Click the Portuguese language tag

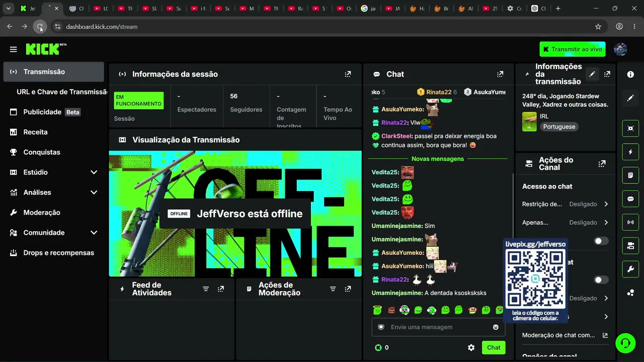[559, 127]
